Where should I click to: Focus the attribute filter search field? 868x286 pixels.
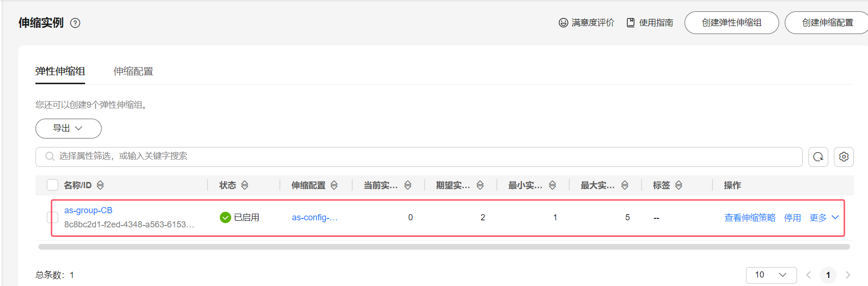(419, 157)
